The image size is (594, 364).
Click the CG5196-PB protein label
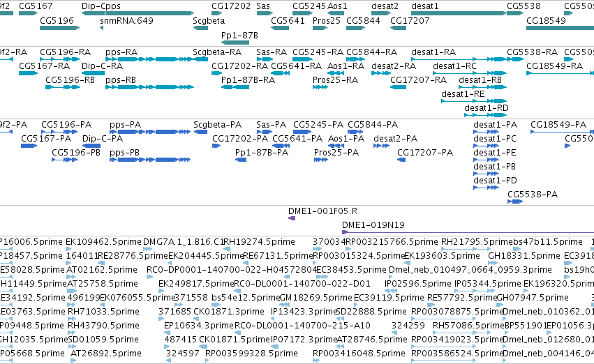(76, 153)
